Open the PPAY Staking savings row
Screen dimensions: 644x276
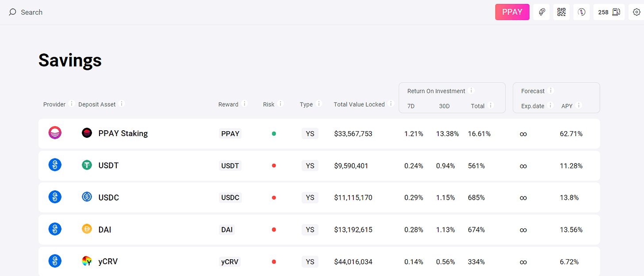click(x=319, y=133)
